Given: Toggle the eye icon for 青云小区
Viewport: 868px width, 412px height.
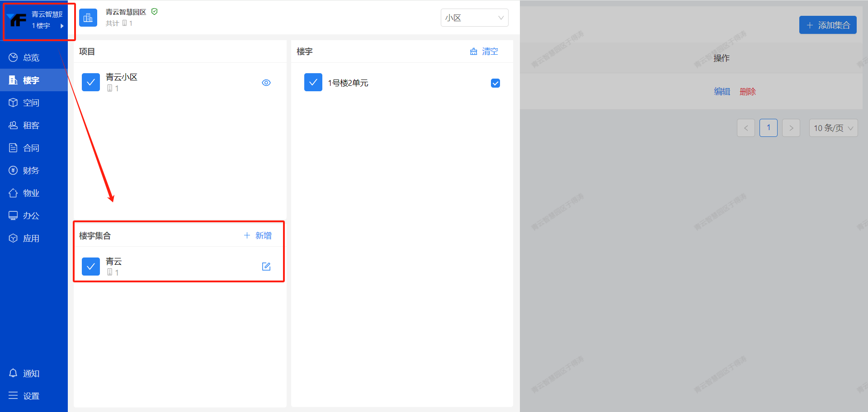Looking at the screenshot, I should point(266,83).
